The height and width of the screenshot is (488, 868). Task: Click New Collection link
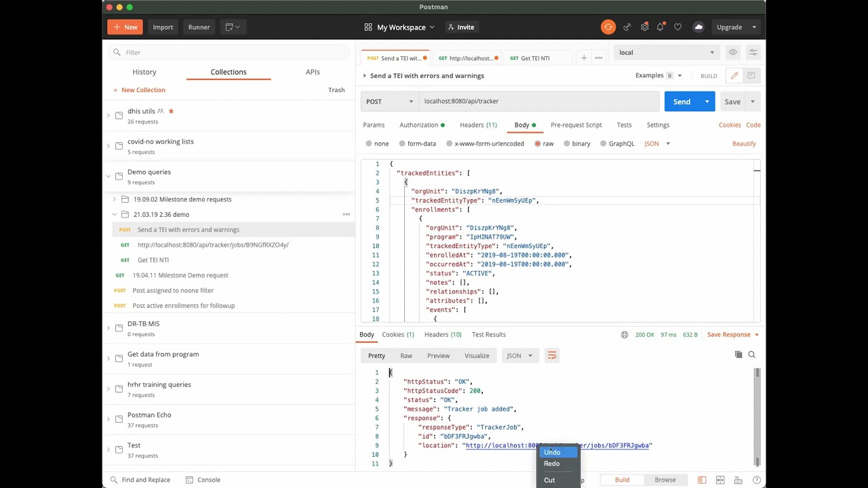point(139,89)
